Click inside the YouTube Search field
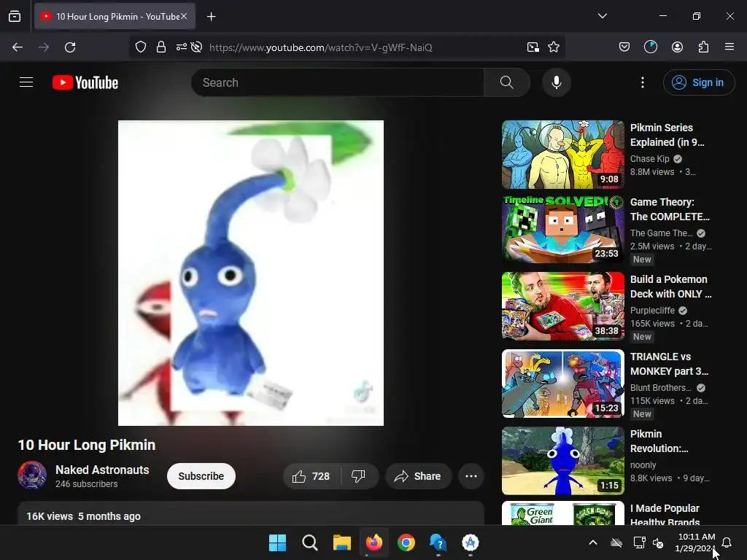This screenshot has height=560, width=747. pos(337,82)
